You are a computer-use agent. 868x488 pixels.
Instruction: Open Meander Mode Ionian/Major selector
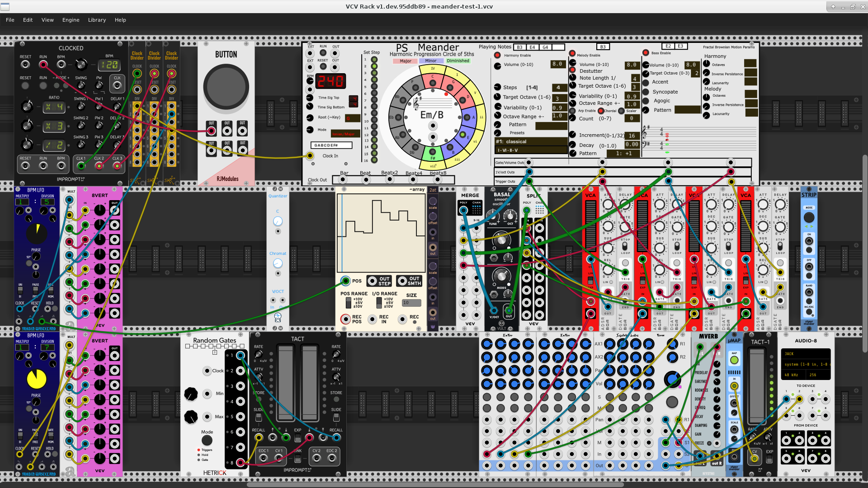click(x=345, y=134)
